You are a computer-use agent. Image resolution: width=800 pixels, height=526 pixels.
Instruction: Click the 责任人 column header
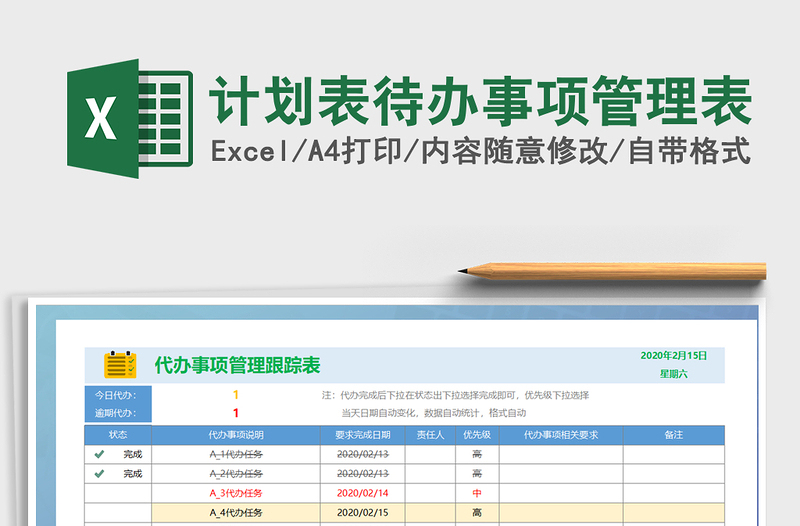click(x=430, y=435)
